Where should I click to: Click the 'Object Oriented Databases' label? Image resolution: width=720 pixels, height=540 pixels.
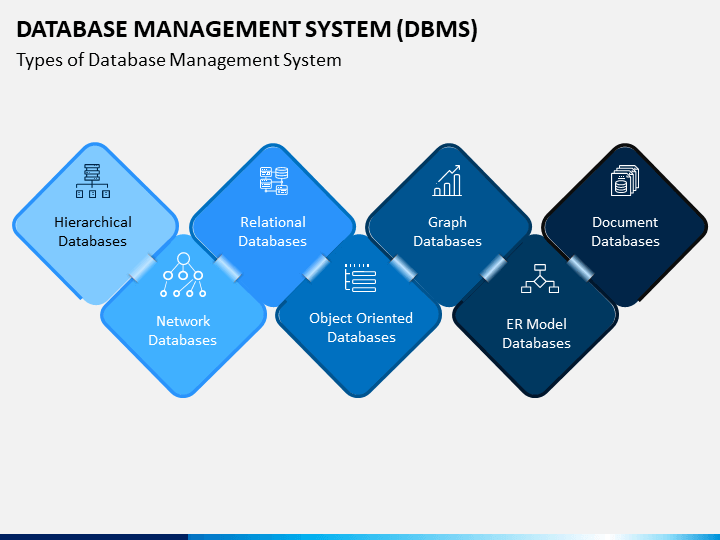(361, 327)
